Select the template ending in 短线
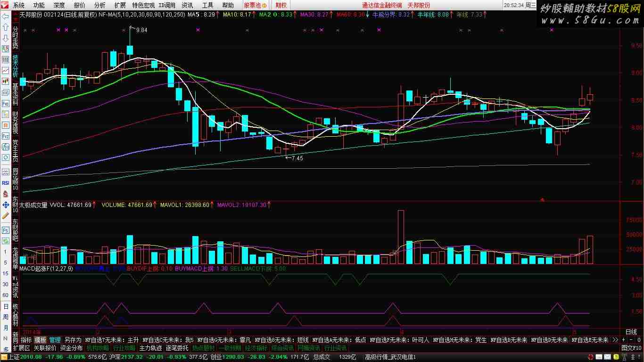This screenshot has height=362, width=644. tap(282, 340)
